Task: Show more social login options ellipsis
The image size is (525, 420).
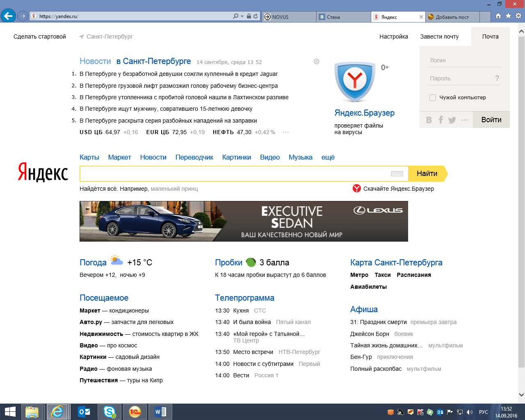Action: pyautogui.click(x=464, y=120)
